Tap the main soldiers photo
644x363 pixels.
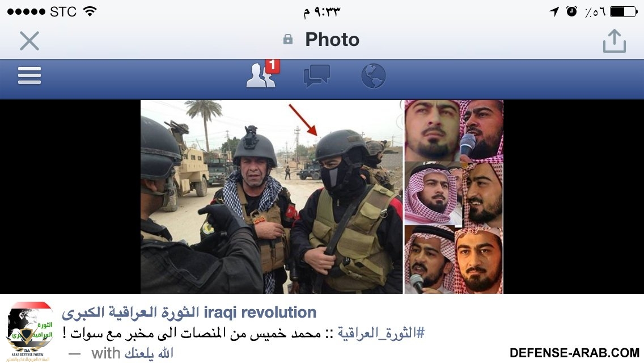(x=272, y=196)
